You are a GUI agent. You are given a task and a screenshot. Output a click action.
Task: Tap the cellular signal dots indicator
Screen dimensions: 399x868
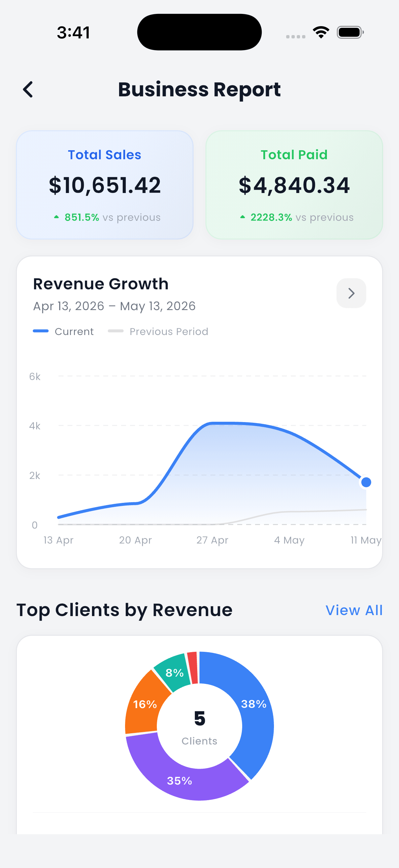coord(296,36)
